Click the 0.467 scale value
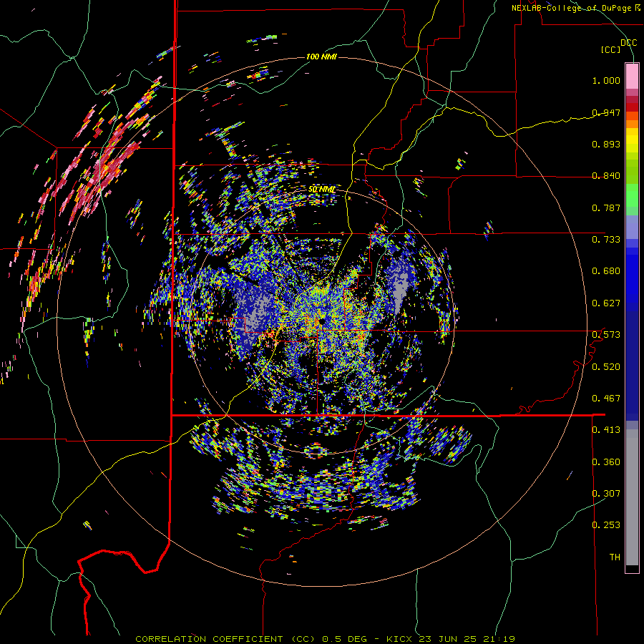The height and width of the screenshot is (644, 644). pyautogui.click(x=606, y=399)
